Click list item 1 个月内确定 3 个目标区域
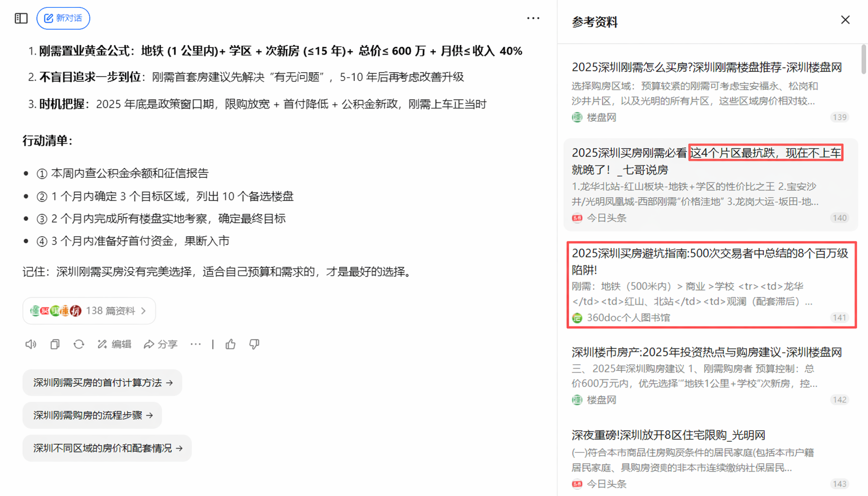868x496 pixels. (x=165, y=196)
